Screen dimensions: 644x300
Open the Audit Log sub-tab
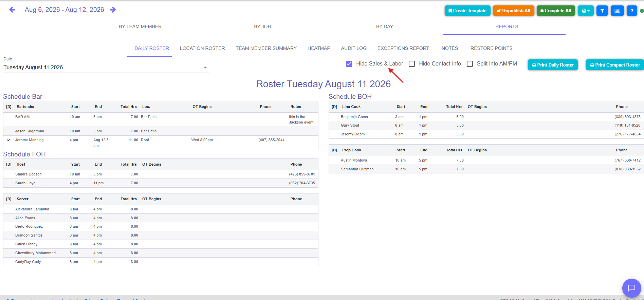click(x=354, y=48)
